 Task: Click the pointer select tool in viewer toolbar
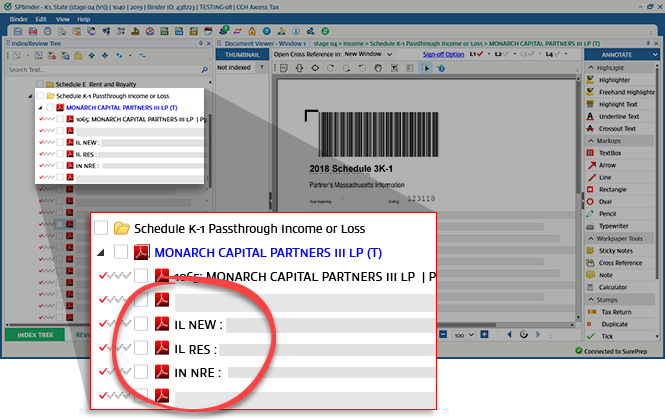[x=425, y=68]
